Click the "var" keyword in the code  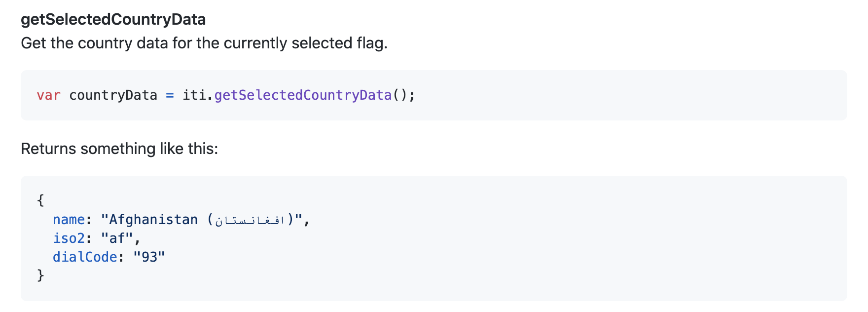[x=48, y=95]
